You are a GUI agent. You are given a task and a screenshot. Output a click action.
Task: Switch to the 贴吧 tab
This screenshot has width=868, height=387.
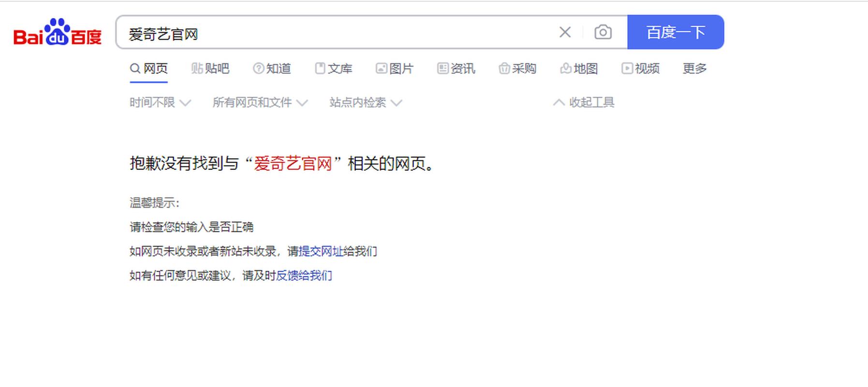210,69
